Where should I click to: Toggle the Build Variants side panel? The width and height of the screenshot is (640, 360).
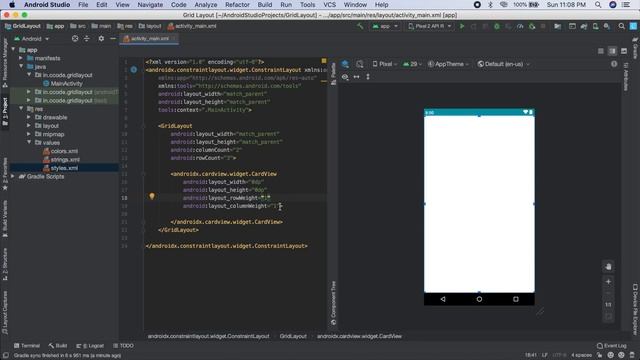[5, 218]
